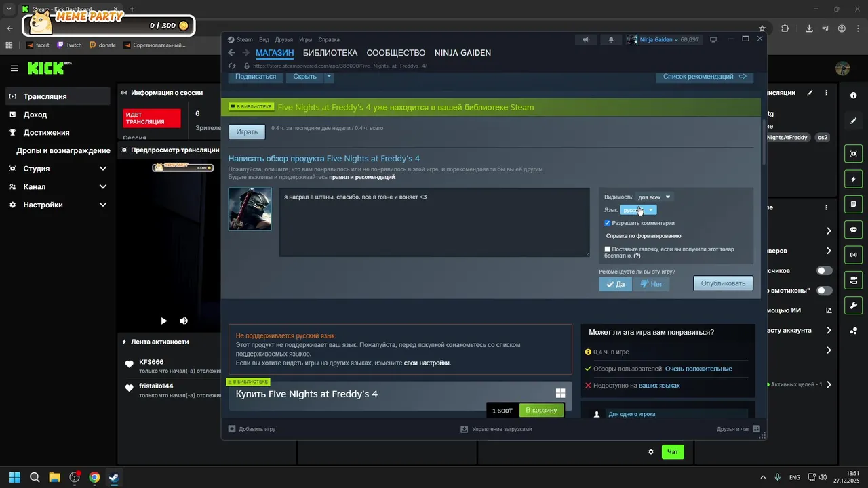Reload the Steam store page

click(x=232, y=66)
